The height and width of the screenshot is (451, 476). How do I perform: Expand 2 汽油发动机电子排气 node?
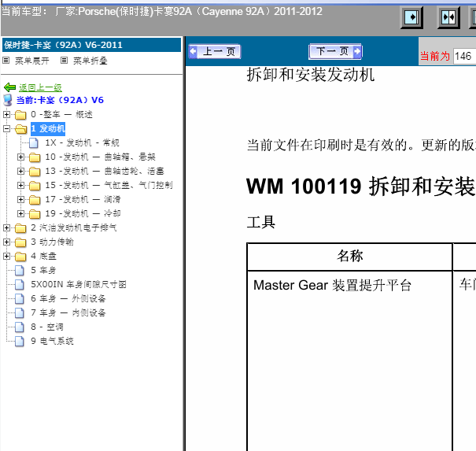6,227
